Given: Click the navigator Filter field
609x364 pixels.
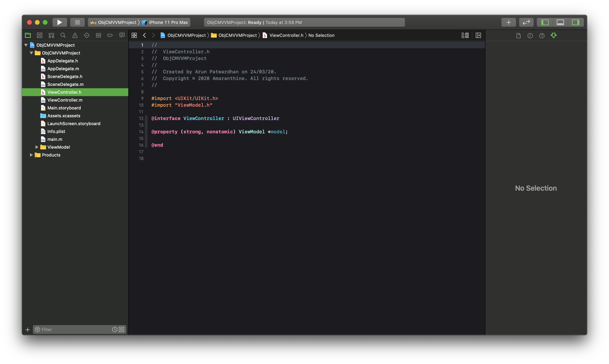Looking at the screenshot, I should pyautogui.click(x=75, y=329).
